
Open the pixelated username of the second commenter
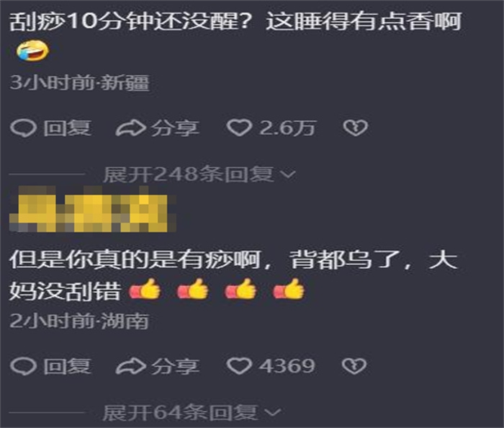tap(93, 209)
